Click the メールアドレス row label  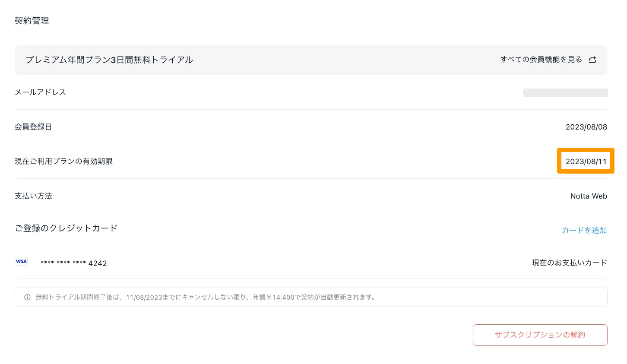tap(40, 92)
